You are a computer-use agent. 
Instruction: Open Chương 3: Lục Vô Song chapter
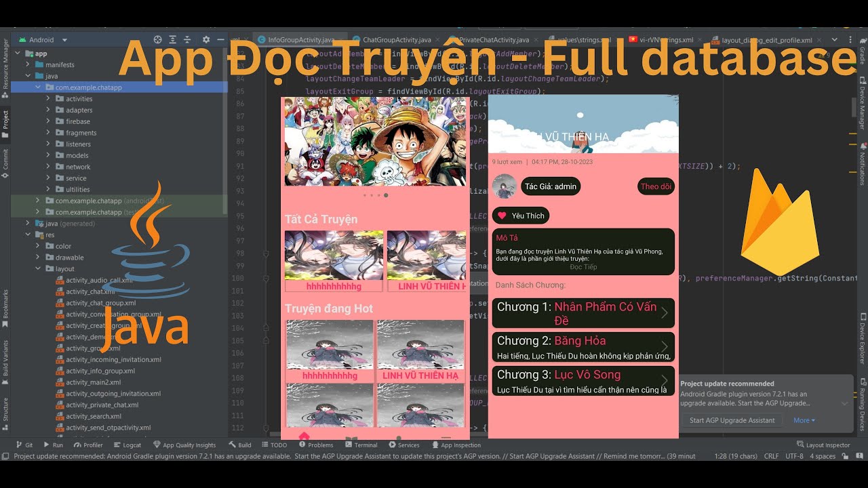583,381
